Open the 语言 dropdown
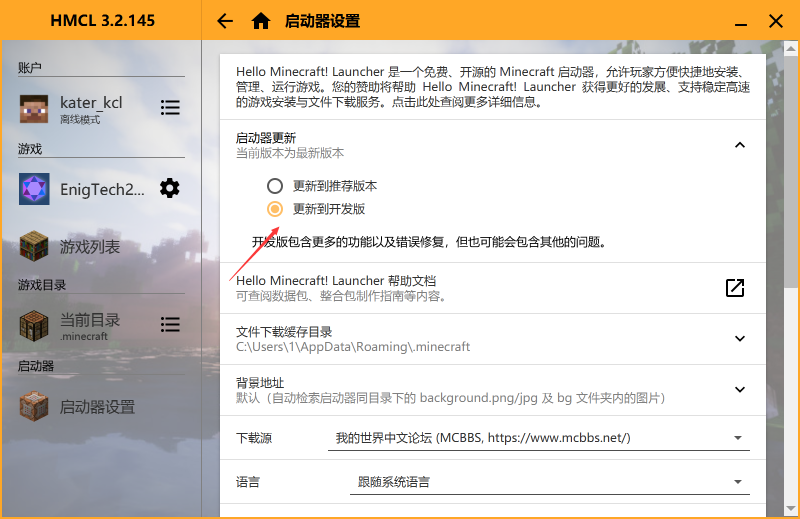Viewport: 800px width, 519px height. [x=550, y=482]
